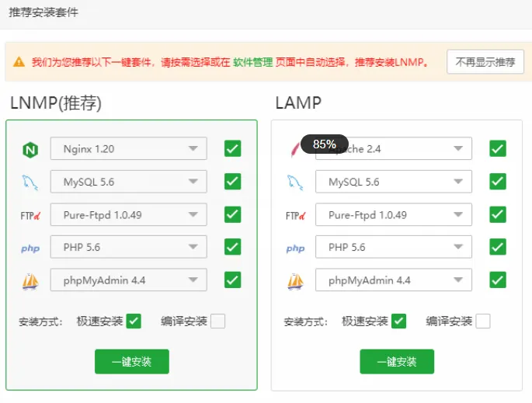532x403 pixels.
Task: Click the MySQL dolphin icon in LAMP panel
Action: 295,182
